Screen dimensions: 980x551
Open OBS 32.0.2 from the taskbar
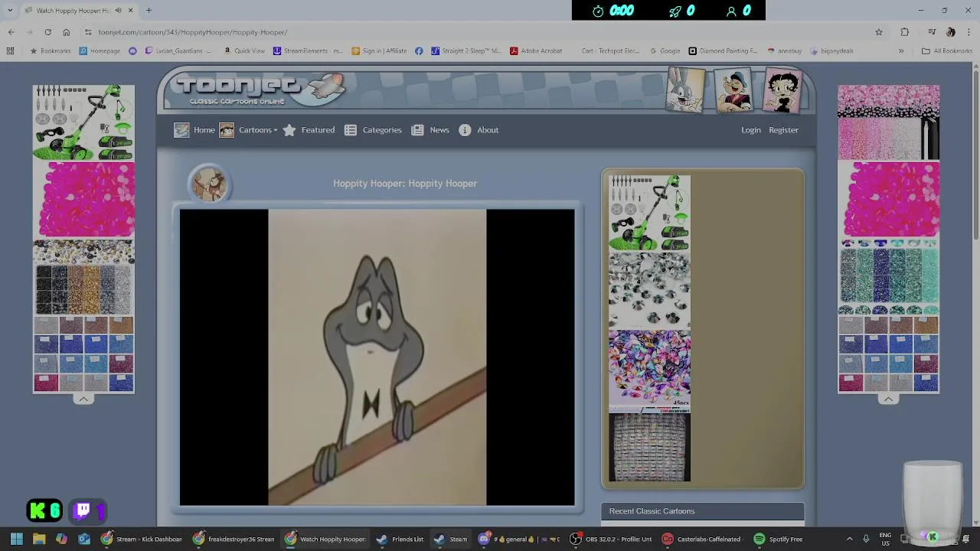tap(610, 539)
